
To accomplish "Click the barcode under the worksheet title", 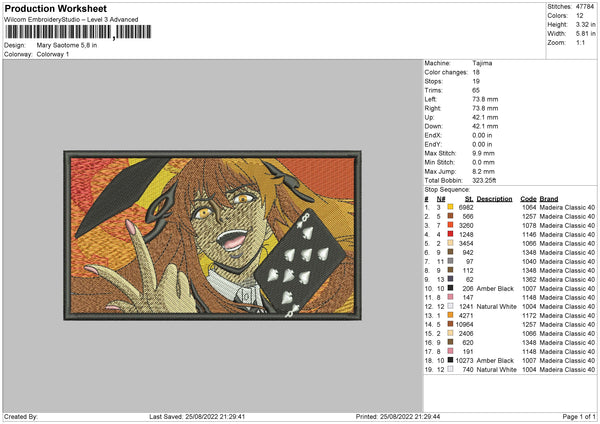I will [78, 32].
